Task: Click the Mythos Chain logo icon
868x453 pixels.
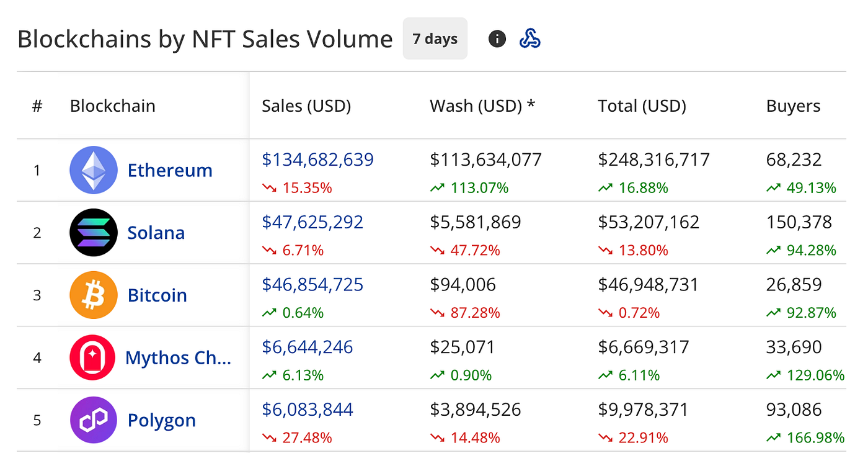Action: tap(94, 358)
